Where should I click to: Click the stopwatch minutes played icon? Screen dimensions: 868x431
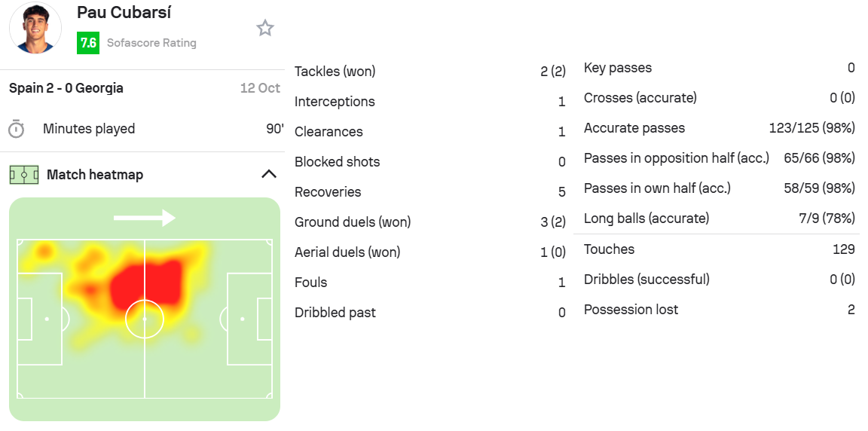(16, 129)
